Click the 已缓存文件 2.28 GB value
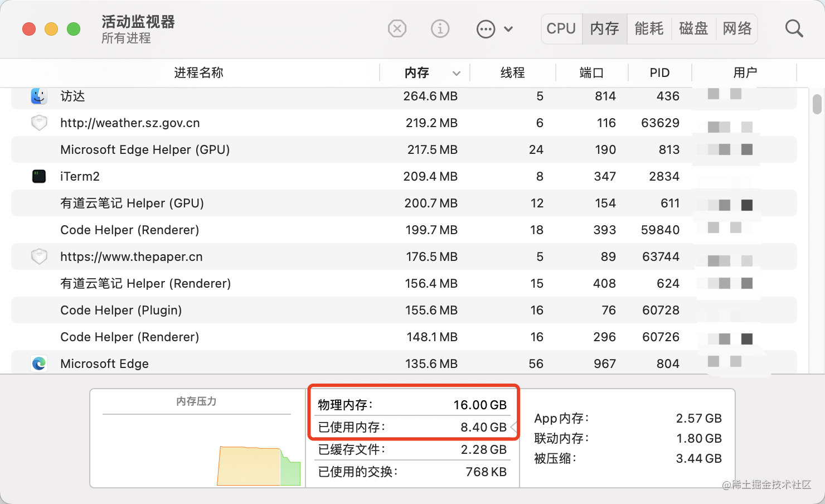Screen dimensions: 825x504 484,449
